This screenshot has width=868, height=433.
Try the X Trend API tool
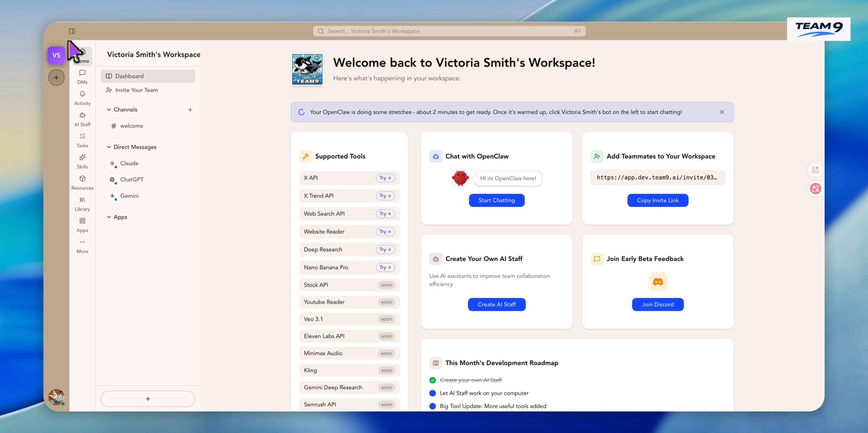(x=386, y=196)
